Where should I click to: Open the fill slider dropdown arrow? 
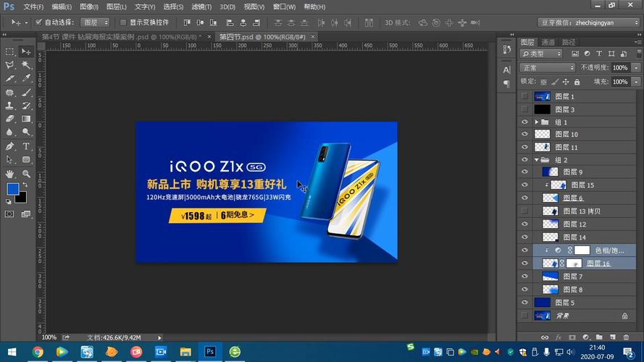tap(636, 82)
